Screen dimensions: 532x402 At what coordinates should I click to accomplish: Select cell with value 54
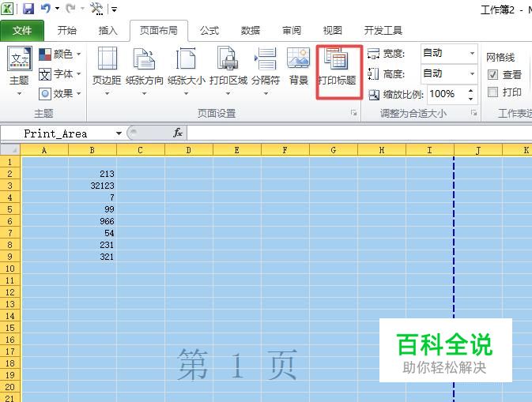click(92, 233)
